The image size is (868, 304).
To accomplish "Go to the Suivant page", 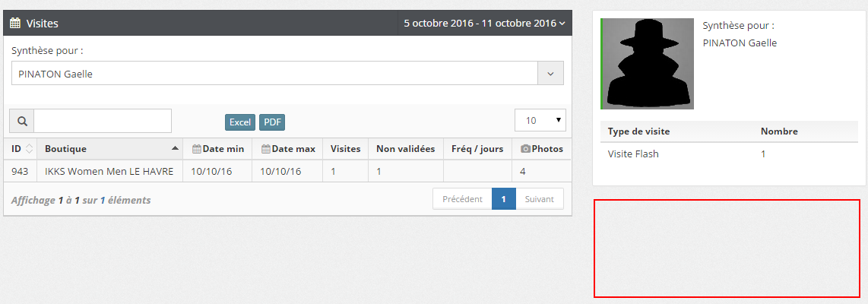I will tap(540, 199).
